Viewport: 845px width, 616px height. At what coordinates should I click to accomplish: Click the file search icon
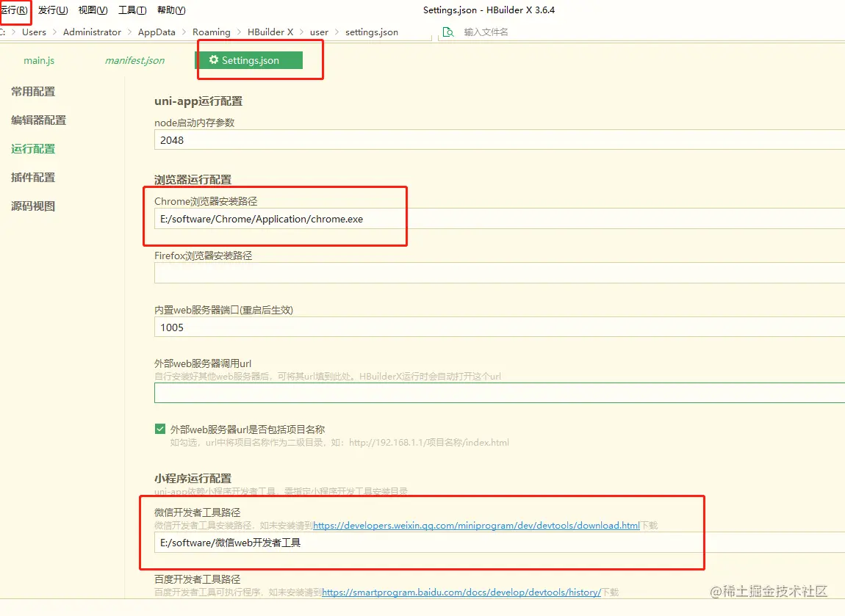coord(447,32)
